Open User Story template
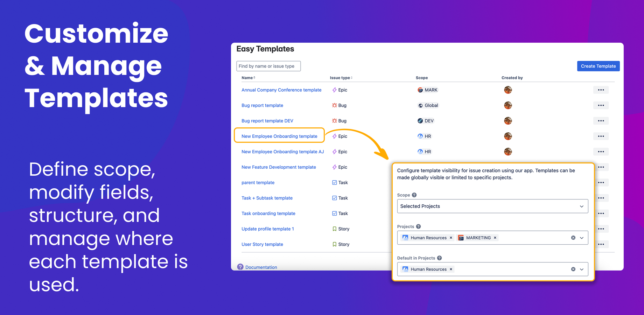The image size is (644, 315). [x=262, y=244]
